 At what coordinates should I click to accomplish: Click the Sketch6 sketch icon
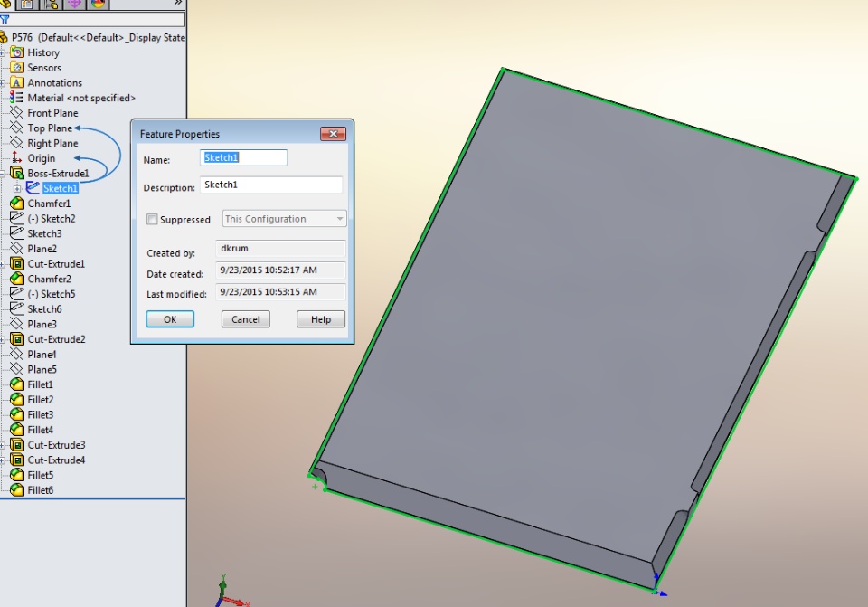(x=17, y=309)
